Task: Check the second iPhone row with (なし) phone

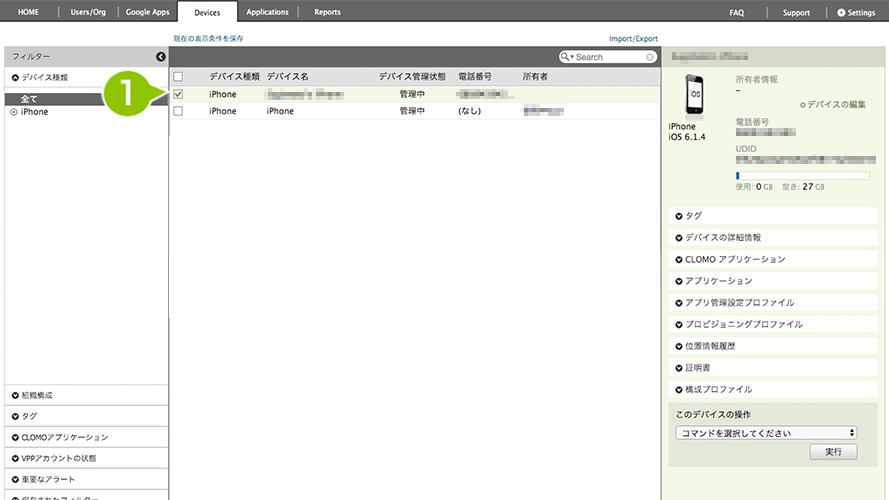Action: coord(178,111)
